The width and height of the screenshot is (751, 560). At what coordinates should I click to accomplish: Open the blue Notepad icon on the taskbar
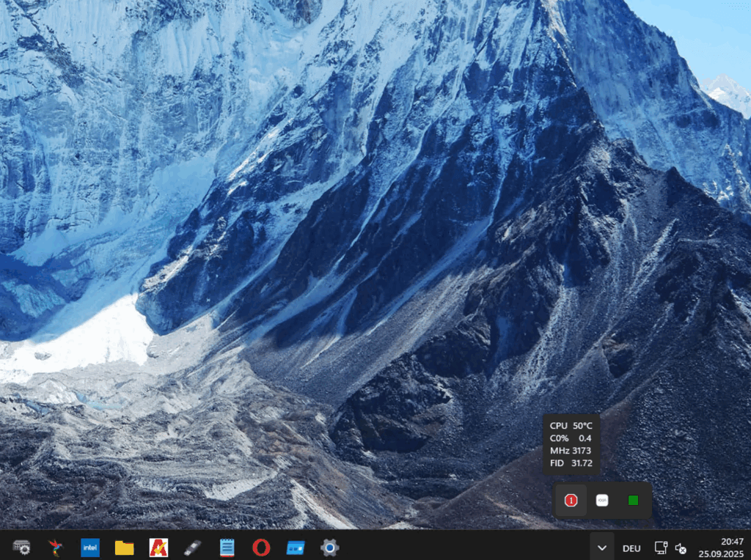[x=227, y=548]
